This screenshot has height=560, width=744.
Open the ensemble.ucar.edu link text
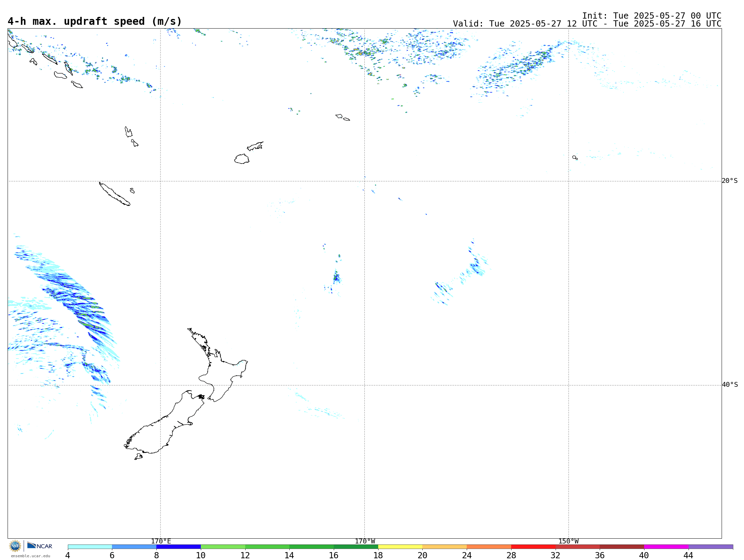click(30, 556)
